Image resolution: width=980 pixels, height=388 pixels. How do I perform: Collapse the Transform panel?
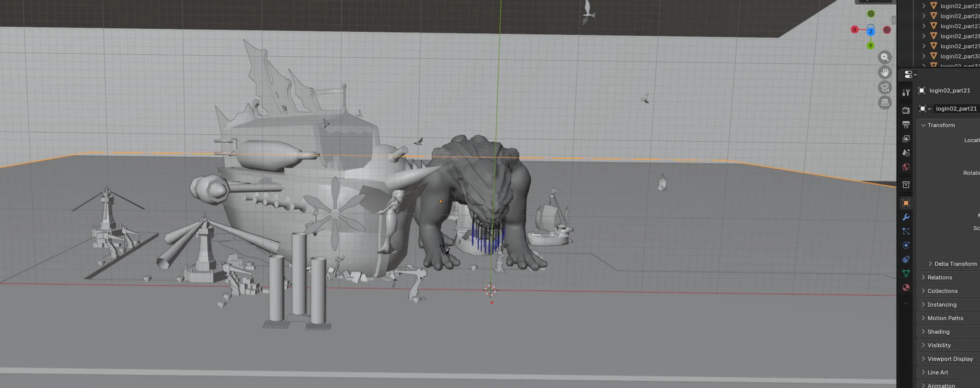941,125
